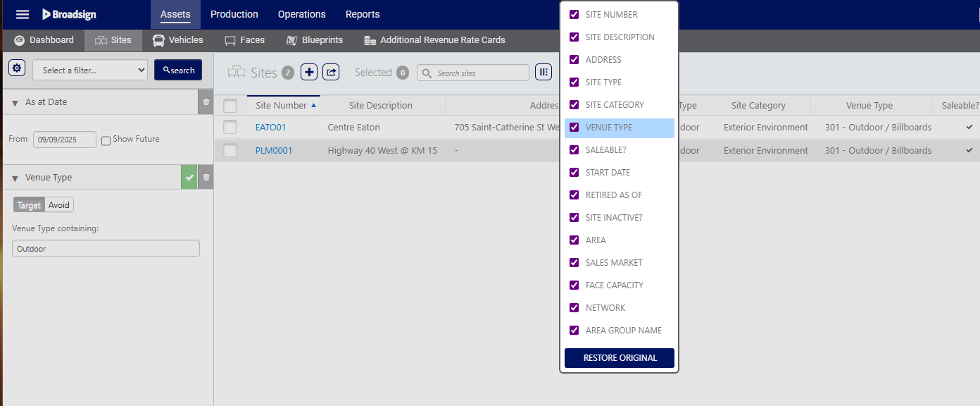This screenshot has height=406, width=980.
Task: Apply Venue Type filter green checkmark
Action: point(189,178)
